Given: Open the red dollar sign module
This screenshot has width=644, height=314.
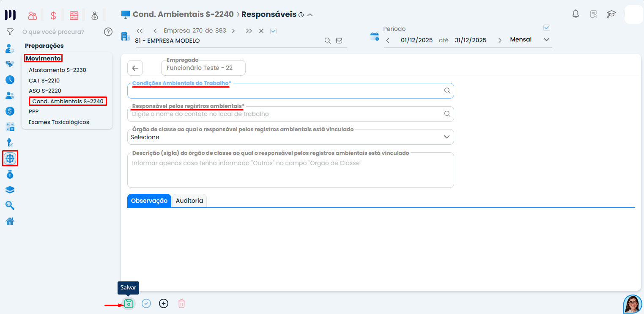Looking at the screenshot, I should (x=53, y=16).
